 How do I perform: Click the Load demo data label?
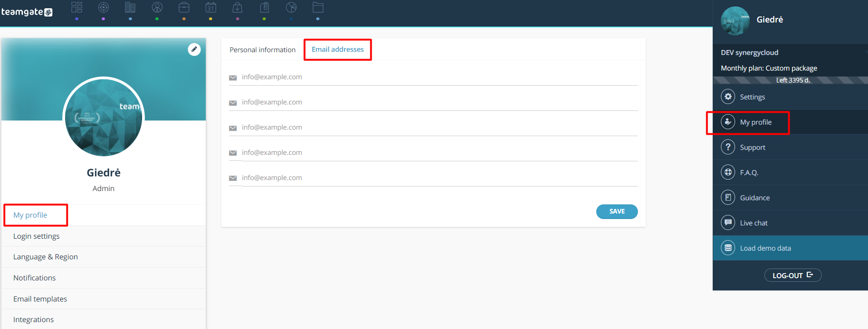(x=765, y=248)
